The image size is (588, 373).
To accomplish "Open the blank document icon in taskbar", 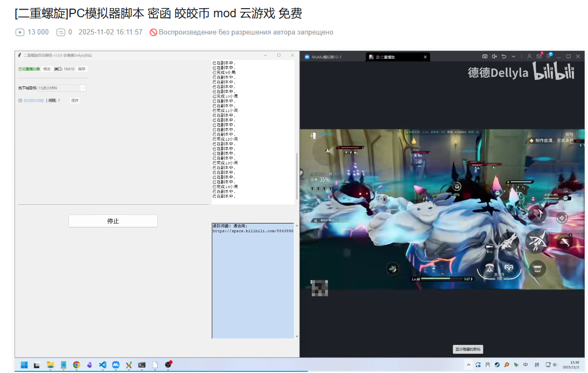I will (155, 365).
